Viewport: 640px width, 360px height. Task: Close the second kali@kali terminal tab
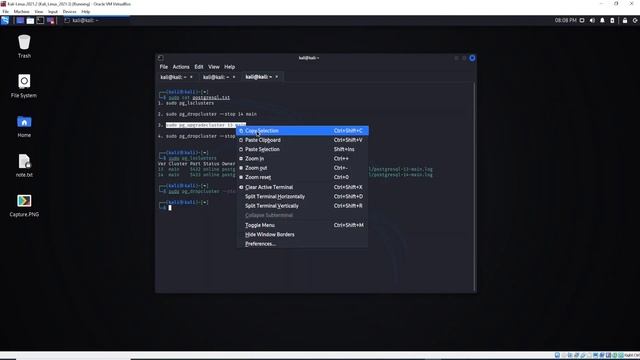pos(234,77)
